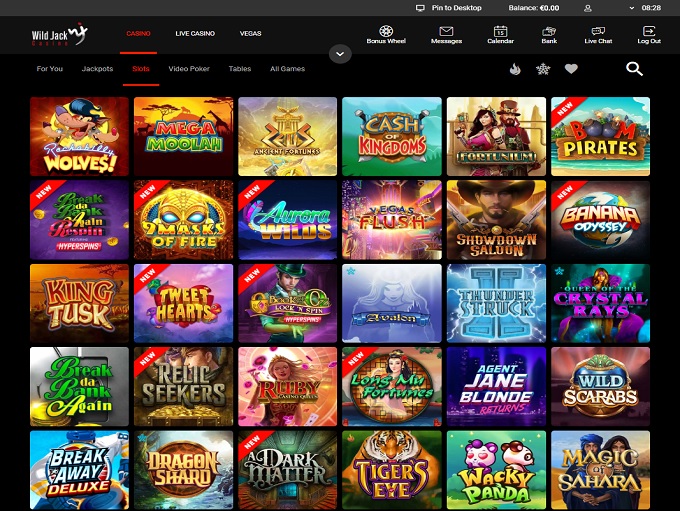Select the Video Poker category

[x=189, y=69]
